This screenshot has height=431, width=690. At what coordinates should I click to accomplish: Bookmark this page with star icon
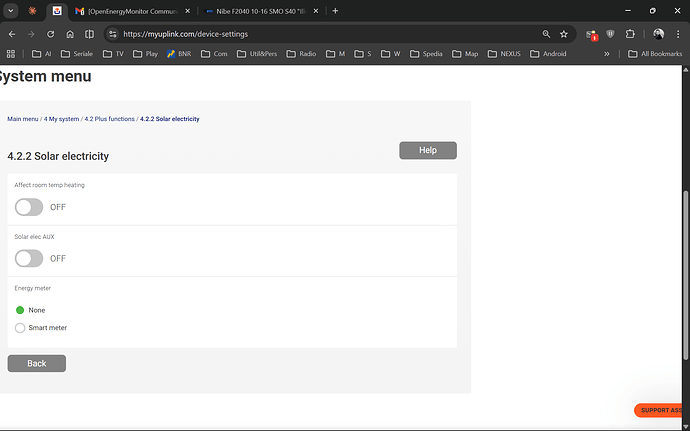tap(564, 33)
